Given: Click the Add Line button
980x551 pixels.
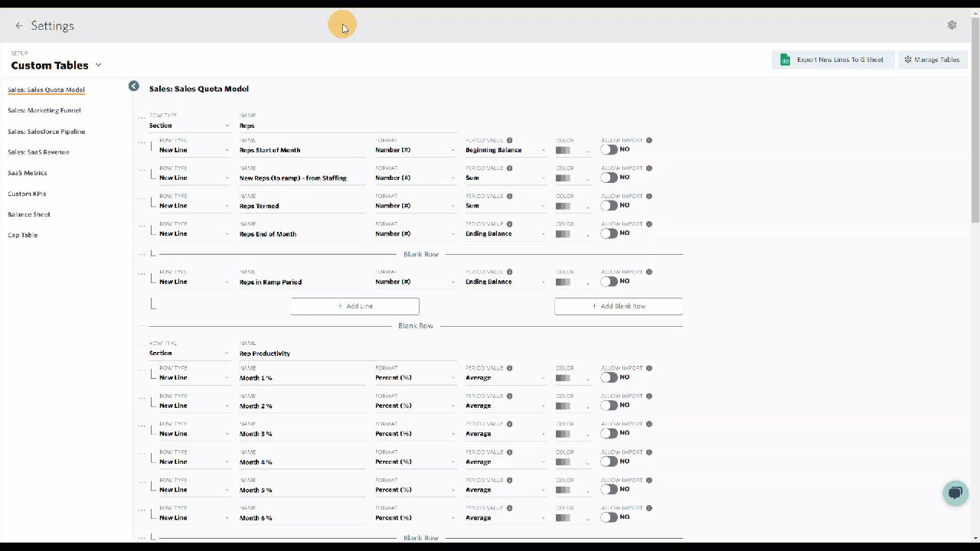Looking at the screenshot, I should click(x=355, y=306).
